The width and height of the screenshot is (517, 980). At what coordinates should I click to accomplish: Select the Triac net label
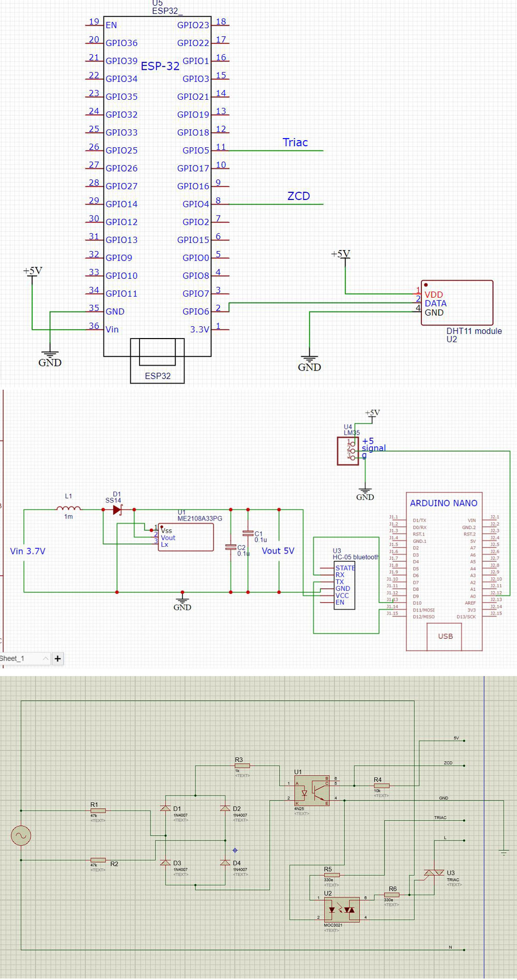295,143
